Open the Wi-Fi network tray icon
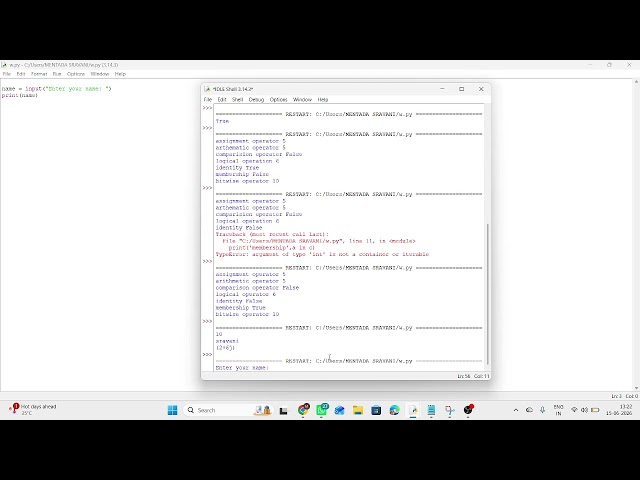 574,410
